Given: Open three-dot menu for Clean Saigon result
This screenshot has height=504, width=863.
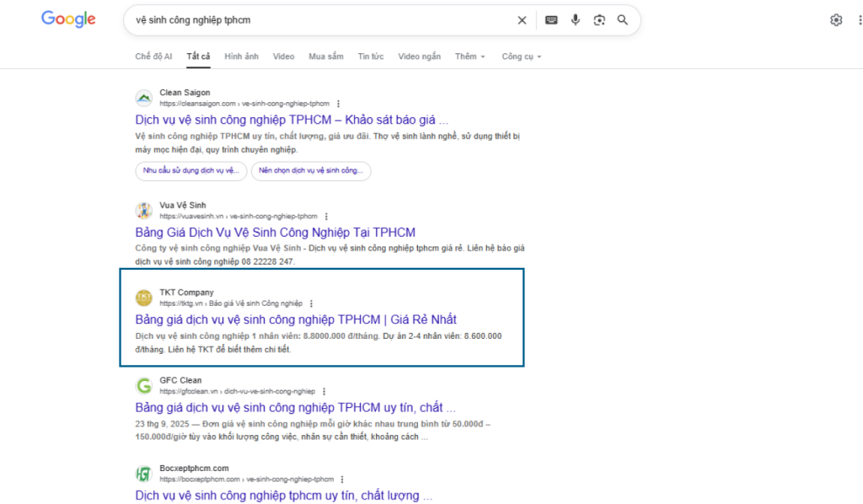Looking at the screenshot, I should [x=339, y=104].
